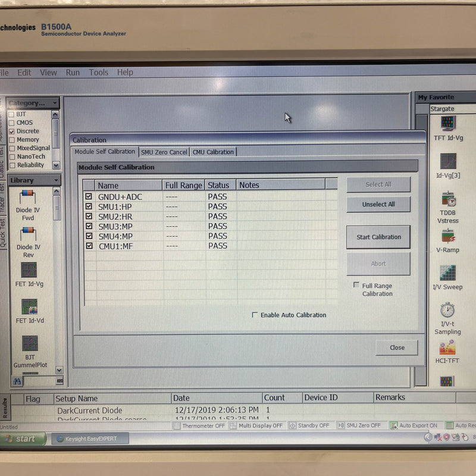Launch the TDDB Vstress test icon
This screenshot has height=476, width=476.
(x=448, y=198)
